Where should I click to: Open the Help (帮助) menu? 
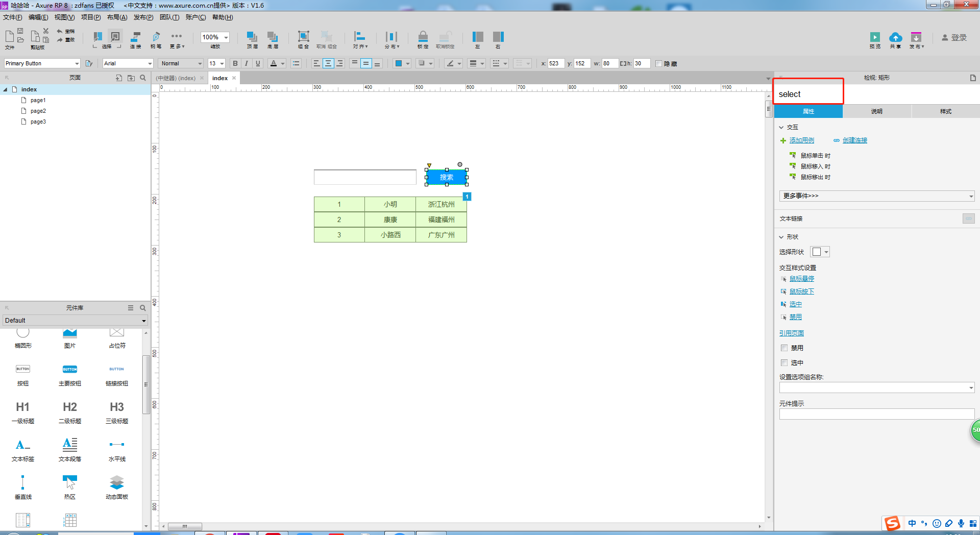pos(223,17)
